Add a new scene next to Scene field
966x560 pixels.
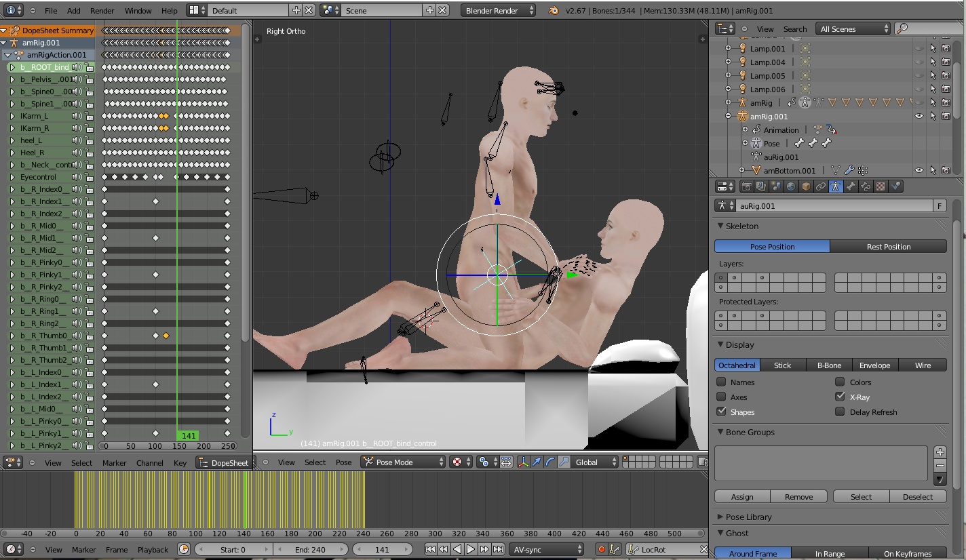coord(430,10)
